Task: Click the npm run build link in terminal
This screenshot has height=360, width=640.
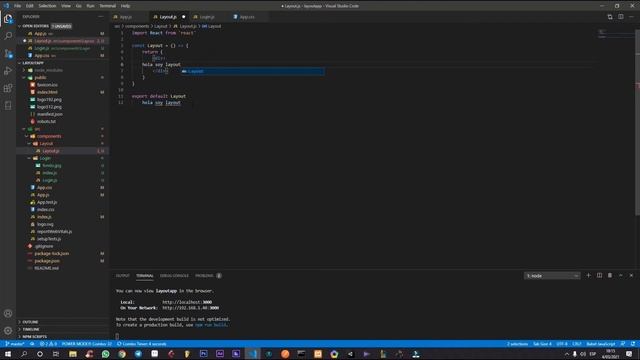Action: [x=211, y=325]
